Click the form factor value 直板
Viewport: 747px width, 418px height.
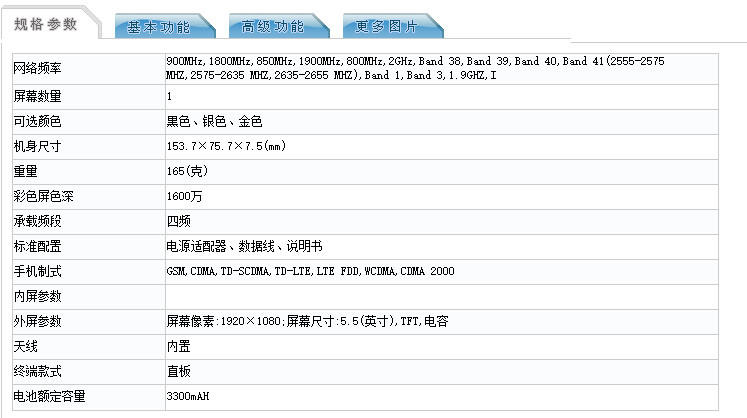(179, 371)
